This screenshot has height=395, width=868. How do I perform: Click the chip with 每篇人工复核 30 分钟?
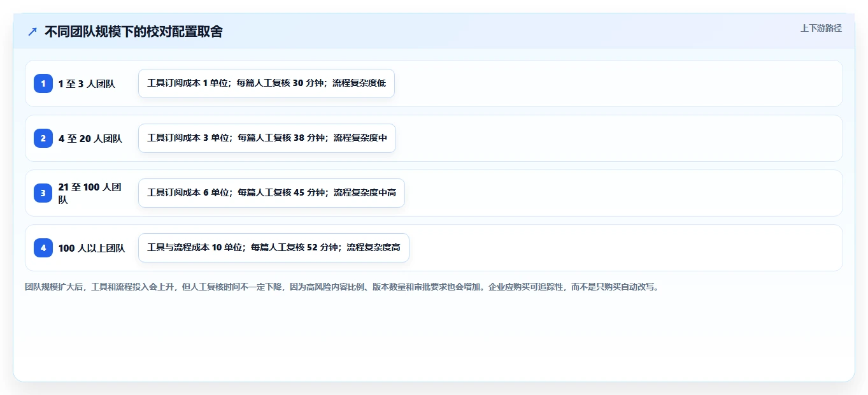[266, 83]
